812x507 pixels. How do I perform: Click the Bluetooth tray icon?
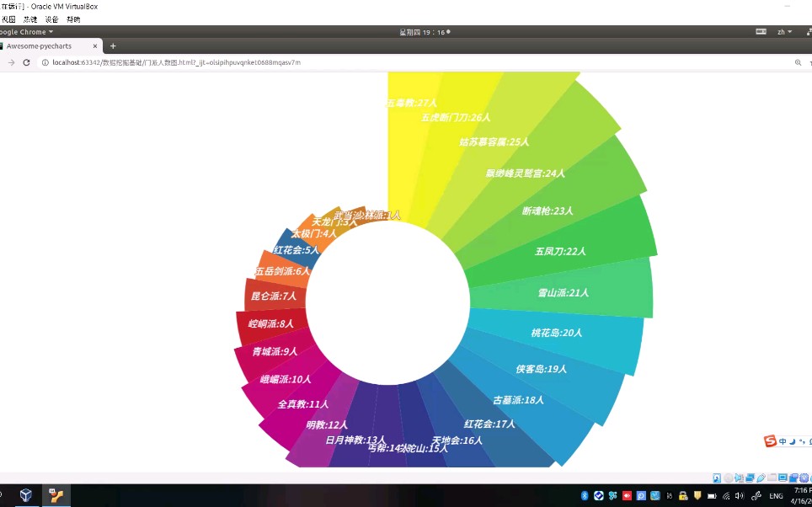tap(585, 495)
